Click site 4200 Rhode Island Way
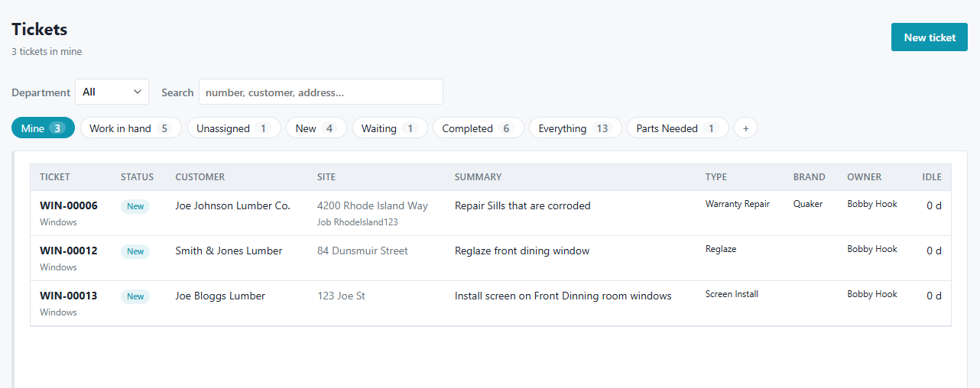The image size is (980, 388). (373, 205)
